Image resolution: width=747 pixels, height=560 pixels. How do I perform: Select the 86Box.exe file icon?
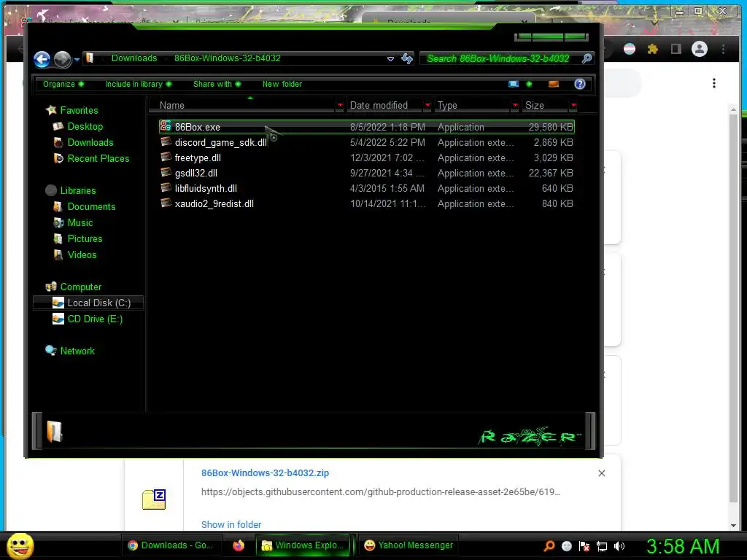(166, 126)
